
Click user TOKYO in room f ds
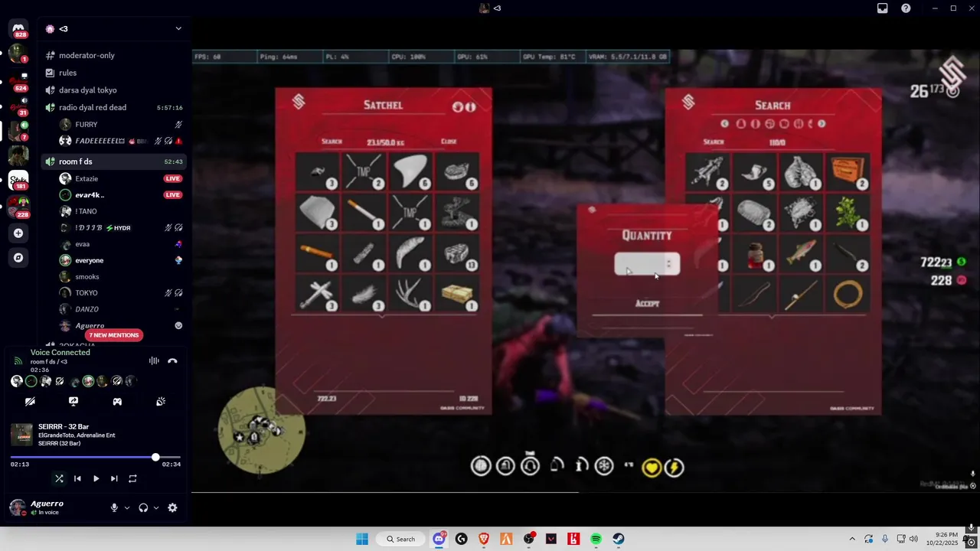[87, 293]
